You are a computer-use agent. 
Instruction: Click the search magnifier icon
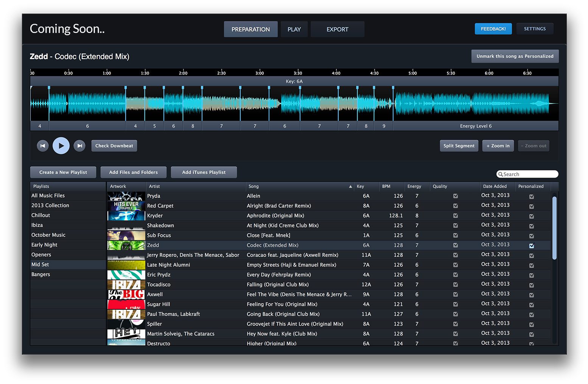[x=501, y=174]
